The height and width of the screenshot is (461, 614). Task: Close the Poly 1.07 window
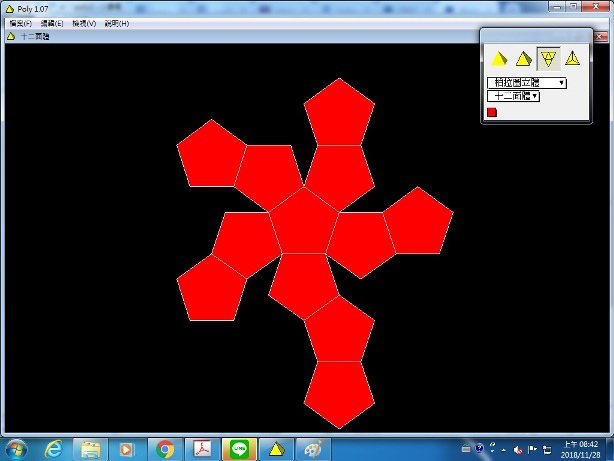tap(596, 7)
